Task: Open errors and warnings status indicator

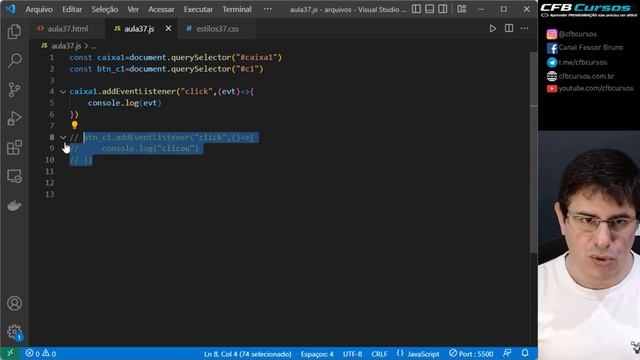Action: pos(41,353)
